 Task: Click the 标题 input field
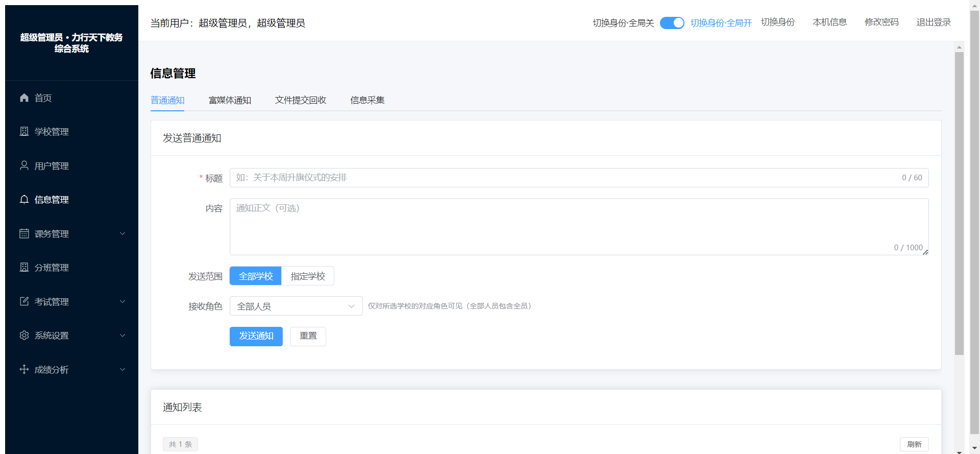point(579,178)
